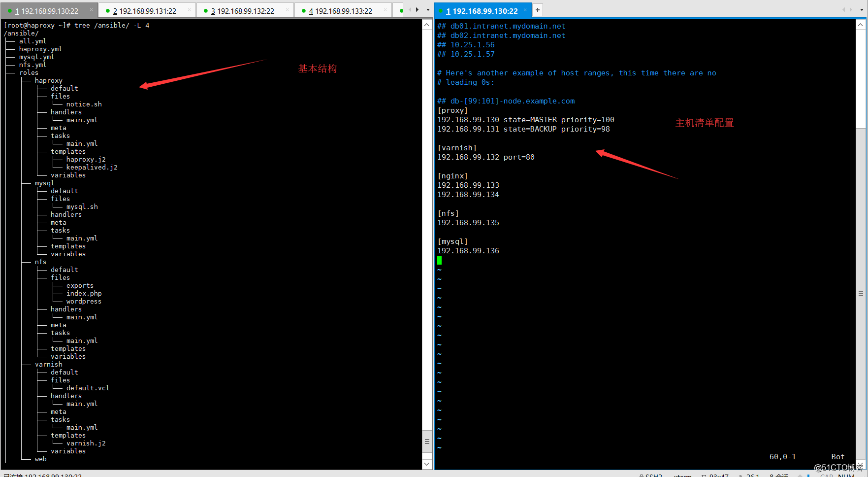Viewport: 868px width, 477px height.
Task: Click host 192.168.99.133 in nginx group
Action: [x=468, y=185]
